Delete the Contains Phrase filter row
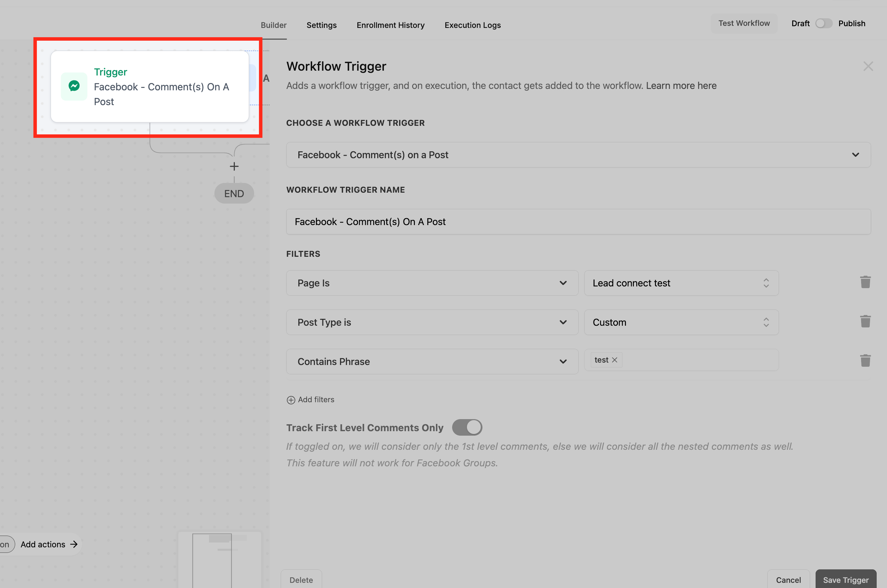The height and width of the screenshot is (588, 887). point(865,361)
